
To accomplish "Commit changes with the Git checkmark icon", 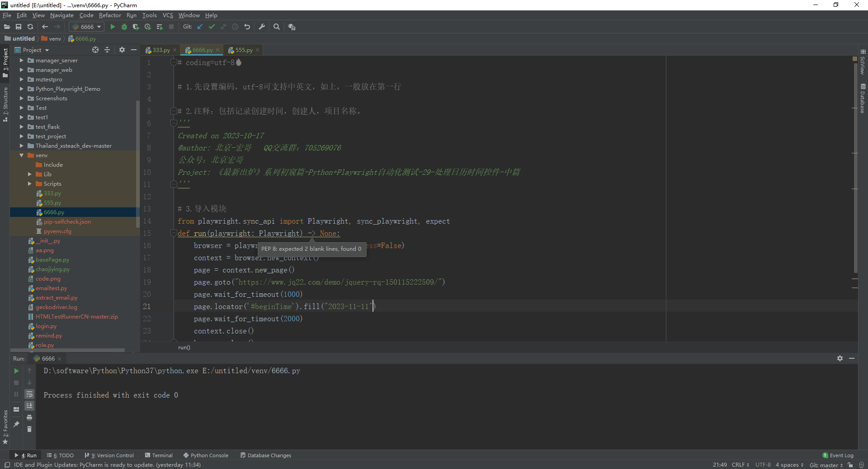I will (x=212, y=27).
